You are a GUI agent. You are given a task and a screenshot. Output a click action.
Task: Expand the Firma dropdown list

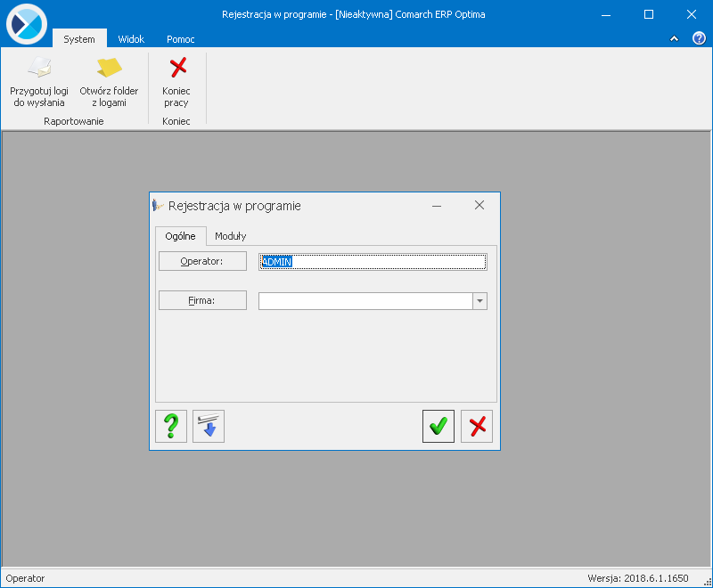coord(479,301)
